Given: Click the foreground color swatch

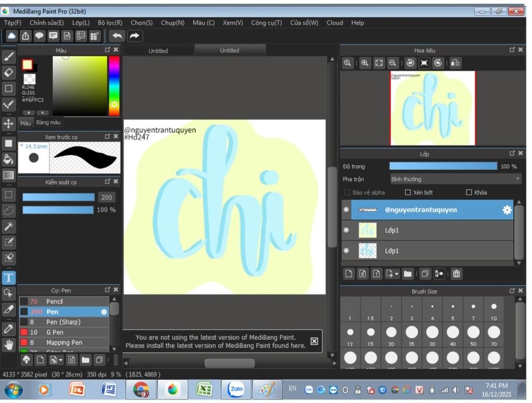Looking at the screenshot, I should click(x=27, y=65).
